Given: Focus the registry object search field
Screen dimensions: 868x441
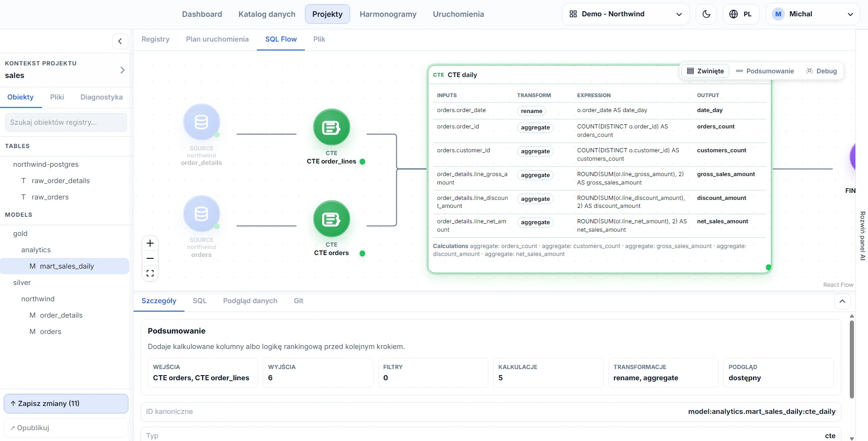Looking at the screenshot, I should (x=66, y=122).
